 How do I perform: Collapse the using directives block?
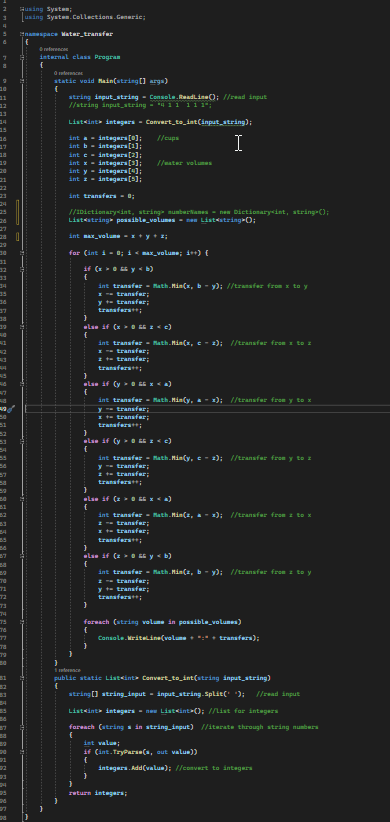pos(22,9)
